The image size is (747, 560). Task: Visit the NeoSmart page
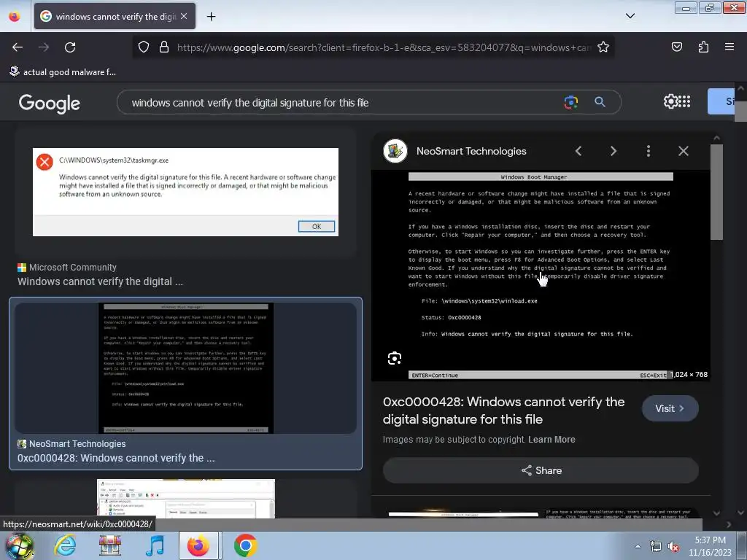(670, 408)
